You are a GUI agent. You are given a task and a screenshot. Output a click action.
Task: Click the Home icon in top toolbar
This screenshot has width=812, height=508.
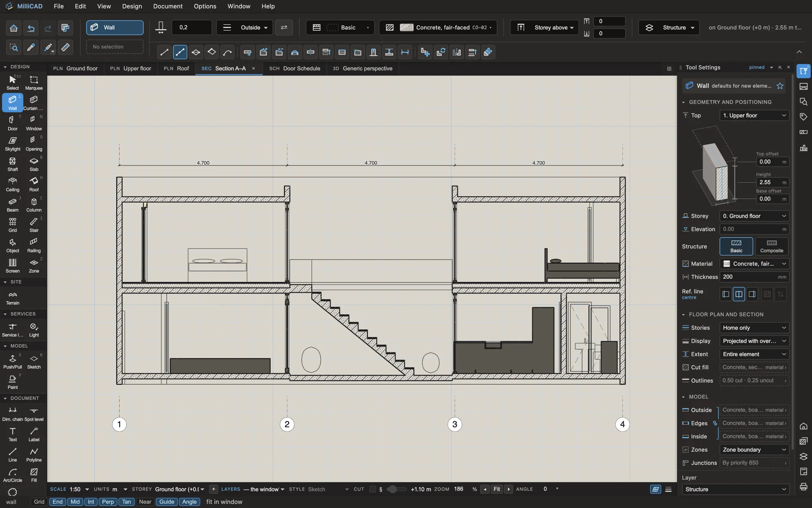pyautogui.click(x=14, y=28)
